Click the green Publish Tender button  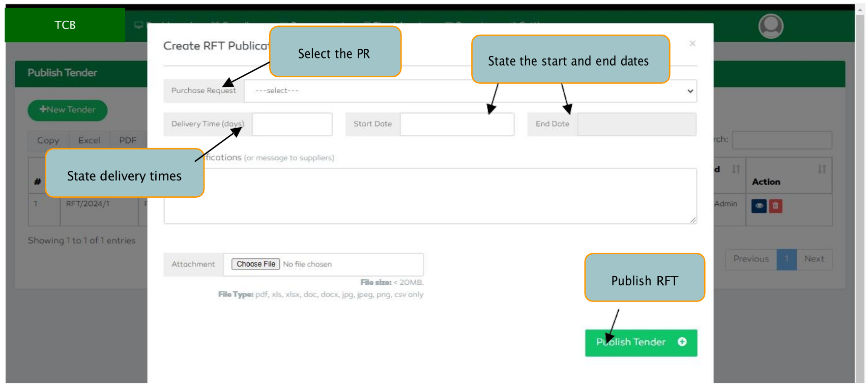coord(641,343)
